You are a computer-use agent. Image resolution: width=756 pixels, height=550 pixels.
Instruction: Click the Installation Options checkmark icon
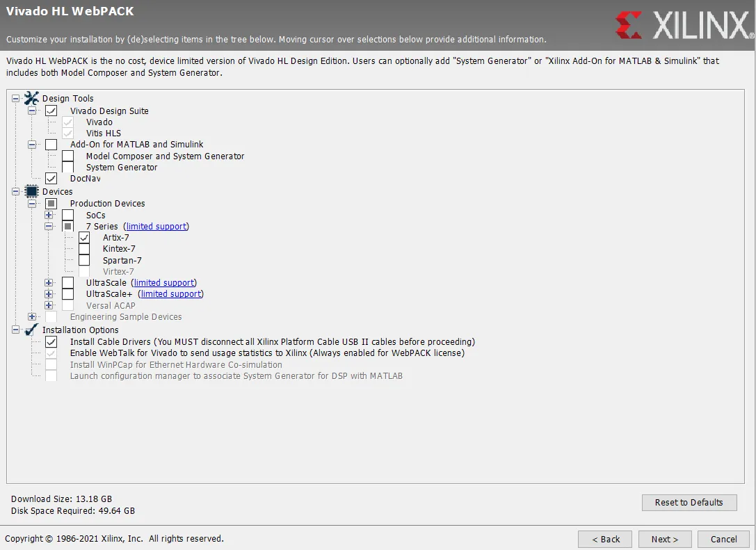point(31,330)
